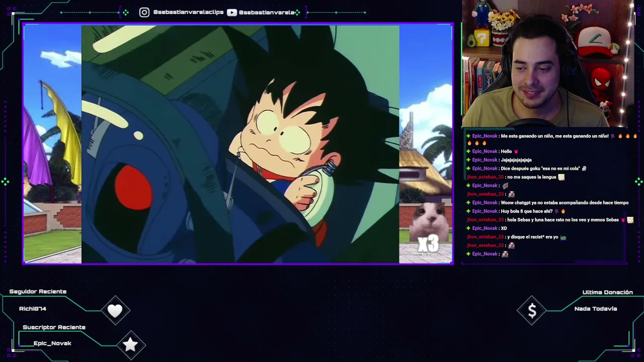This screenshot has width=644, height=362.
Task: Click the cat x3 sticker on the video
Action: [428, 228]
